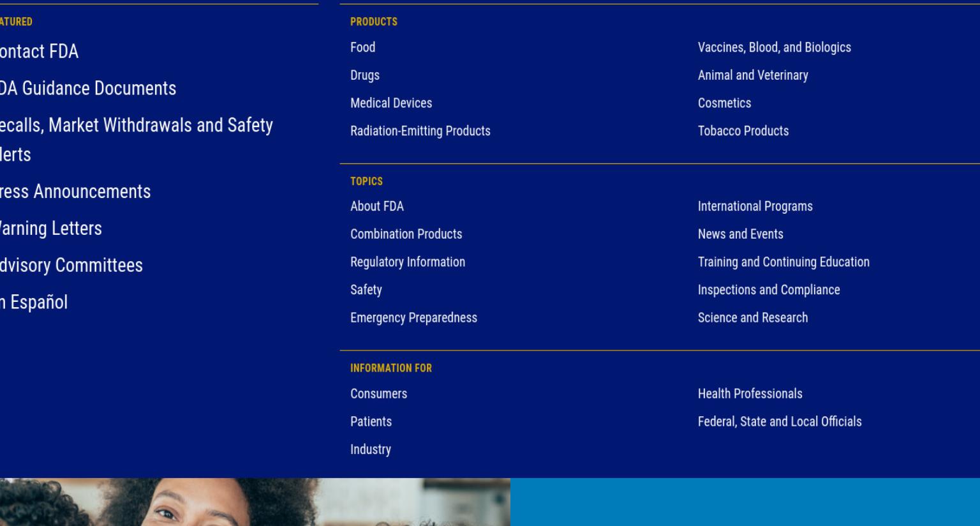Switch to En Español

tap(34, 302)
